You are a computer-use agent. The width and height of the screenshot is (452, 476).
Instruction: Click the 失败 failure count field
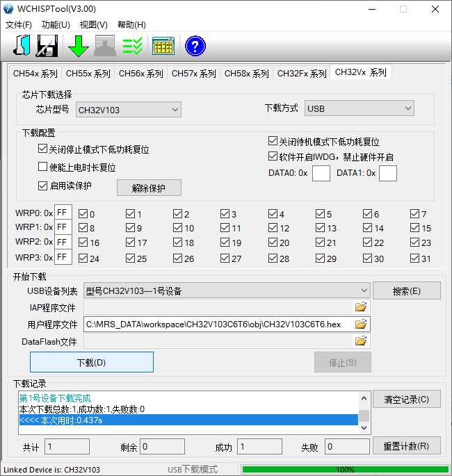[347, 447]
